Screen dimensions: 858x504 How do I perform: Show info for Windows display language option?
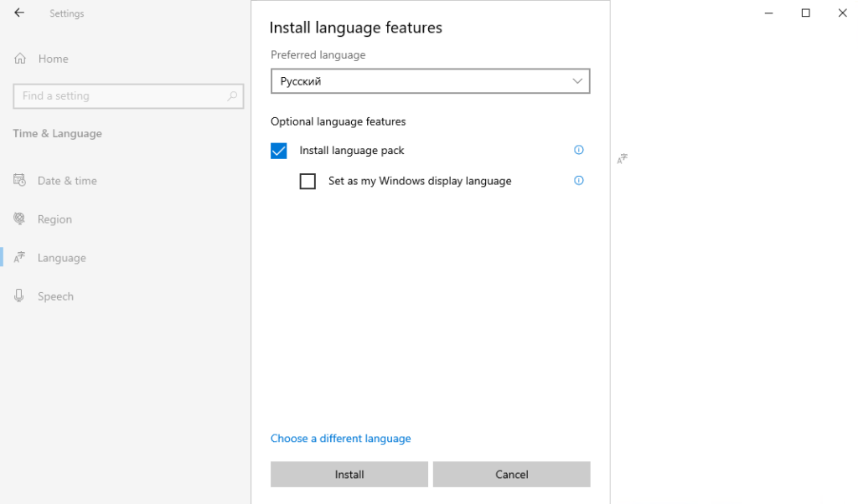(578, 180)
